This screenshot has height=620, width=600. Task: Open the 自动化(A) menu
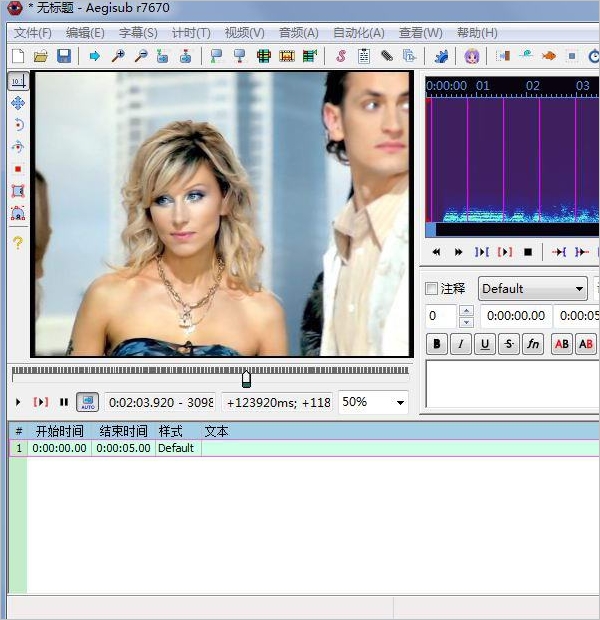click(359, 33)
